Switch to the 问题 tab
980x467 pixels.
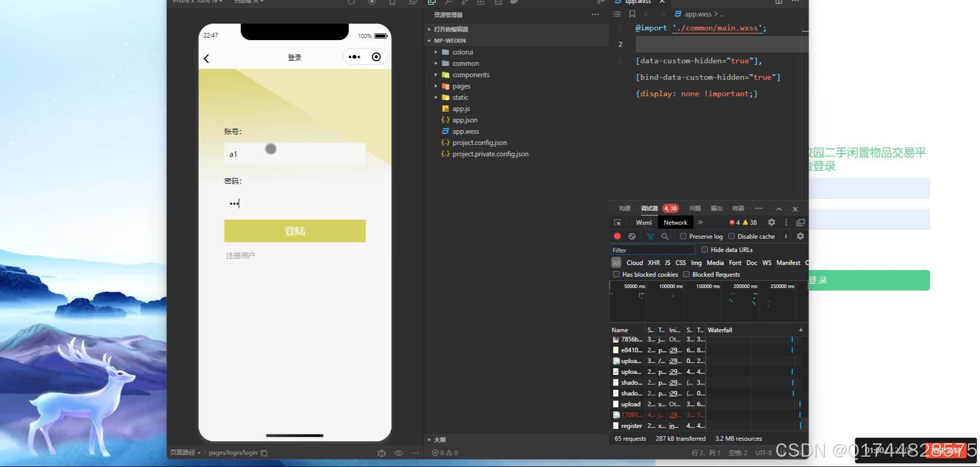click(x=695, y=208)
